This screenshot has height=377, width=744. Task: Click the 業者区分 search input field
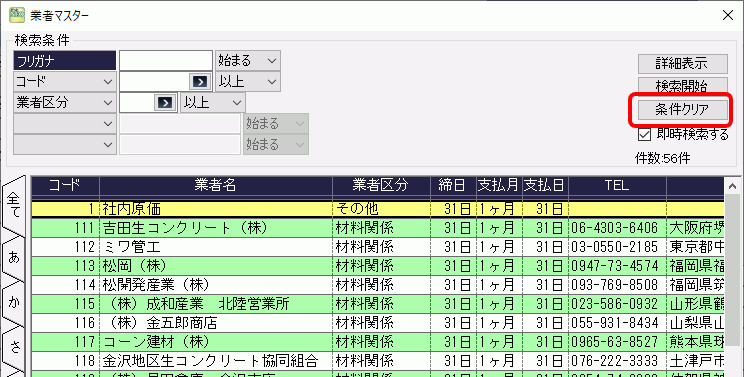pyautogui.click(x=136, y=102)
